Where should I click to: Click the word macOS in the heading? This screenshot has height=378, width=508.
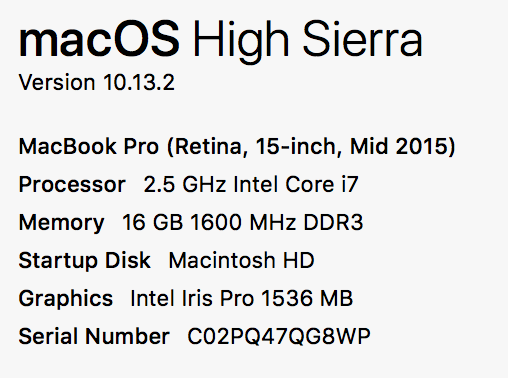tap(99, 41)
